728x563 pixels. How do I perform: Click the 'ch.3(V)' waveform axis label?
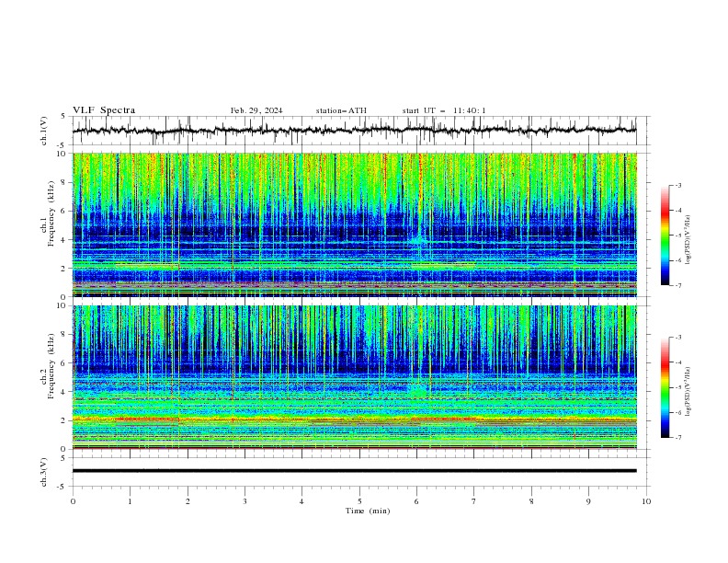43,472
